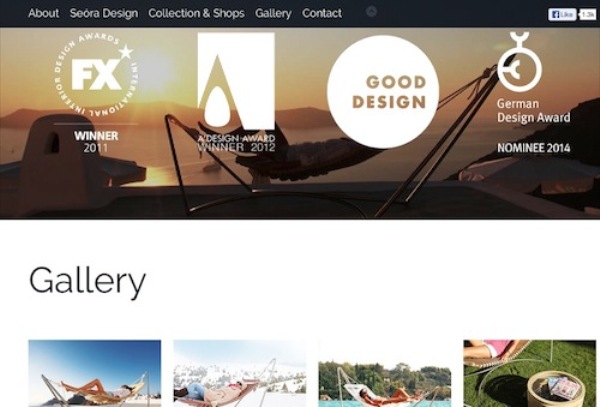Click the A' Design Award Winner 2012 logo

[236, 92]
